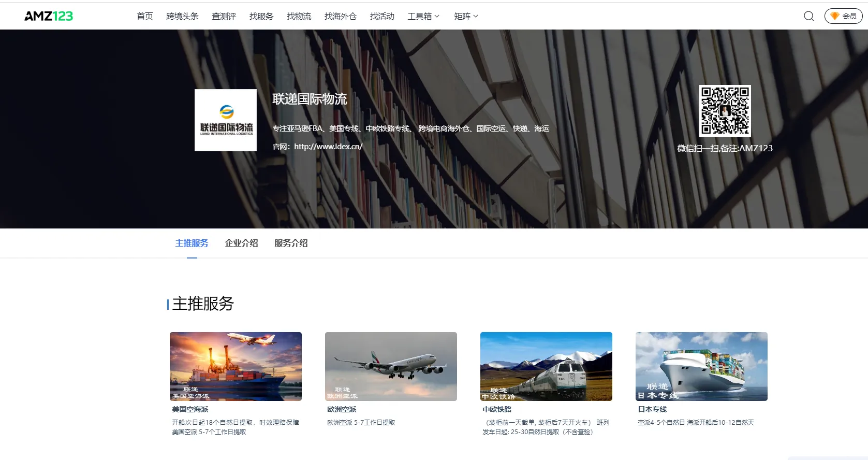
Task: Open the 美国空海派 service thumbnail
Action: [x=236, y=366]
